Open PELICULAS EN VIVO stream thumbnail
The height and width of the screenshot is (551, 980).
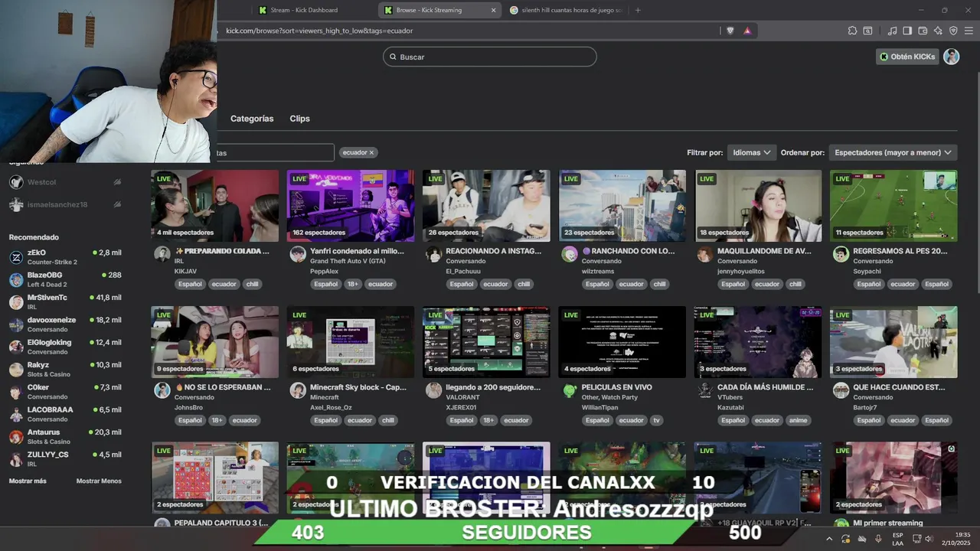tap(622, 341)
